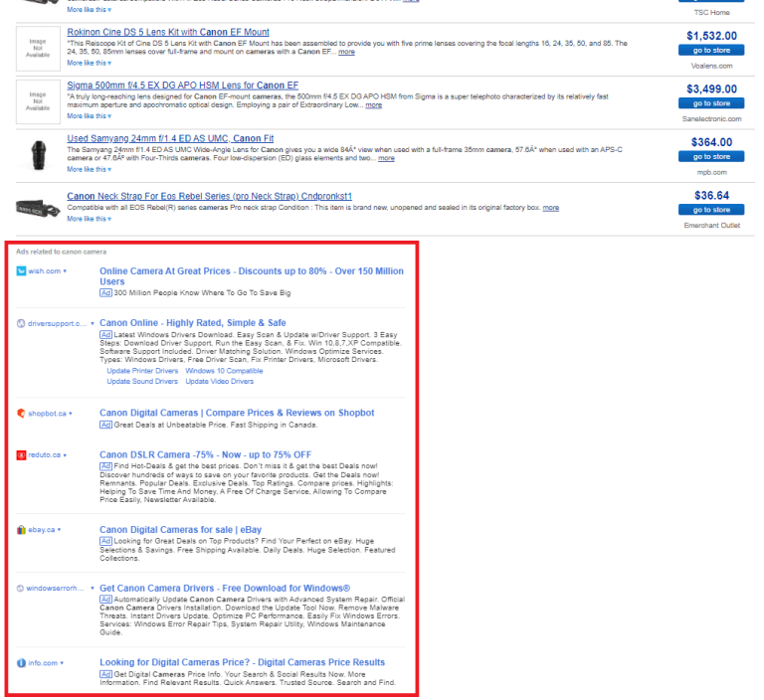
Task: Click the driversupport favicon icon
Action: (21, 323)
